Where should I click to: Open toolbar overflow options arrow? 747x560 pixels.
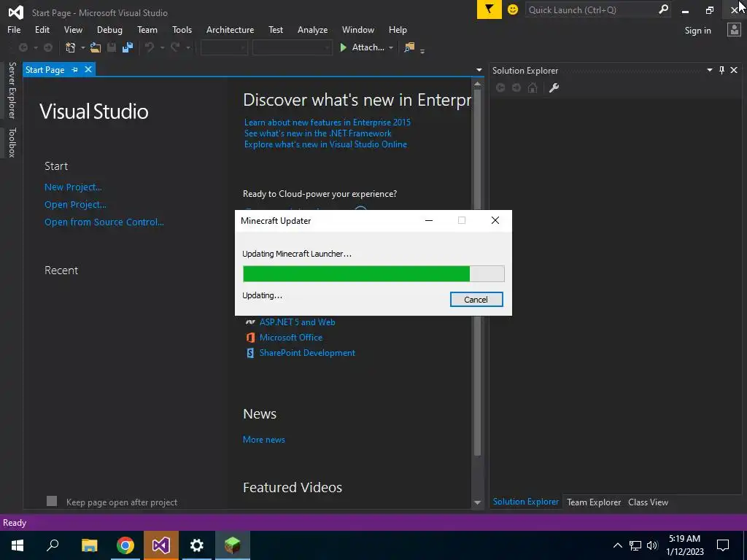coord(422,50)
